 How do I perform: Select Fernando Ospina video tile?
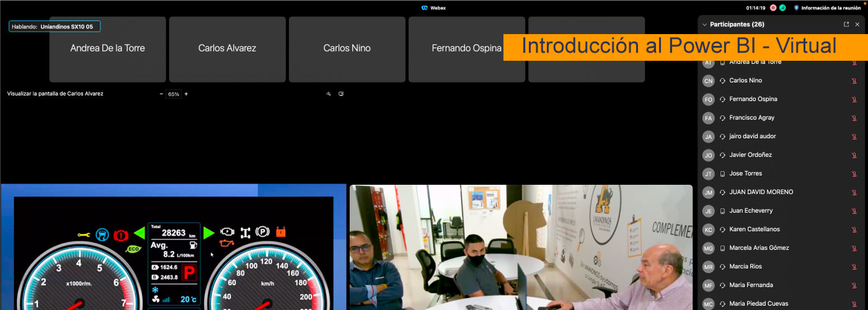pyautogui.click(x=467, y=49)
